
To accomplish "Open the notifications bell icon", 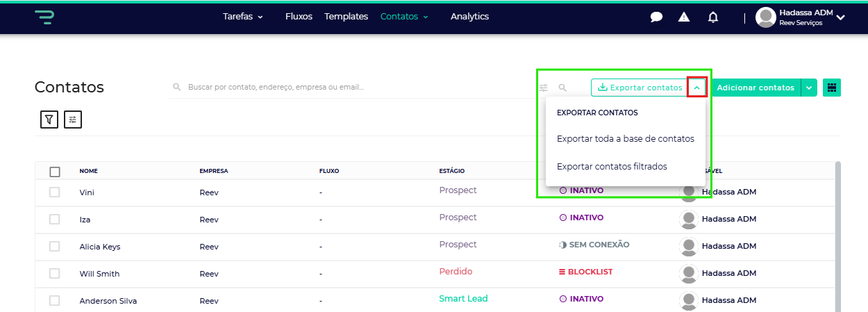I will 713,17.
